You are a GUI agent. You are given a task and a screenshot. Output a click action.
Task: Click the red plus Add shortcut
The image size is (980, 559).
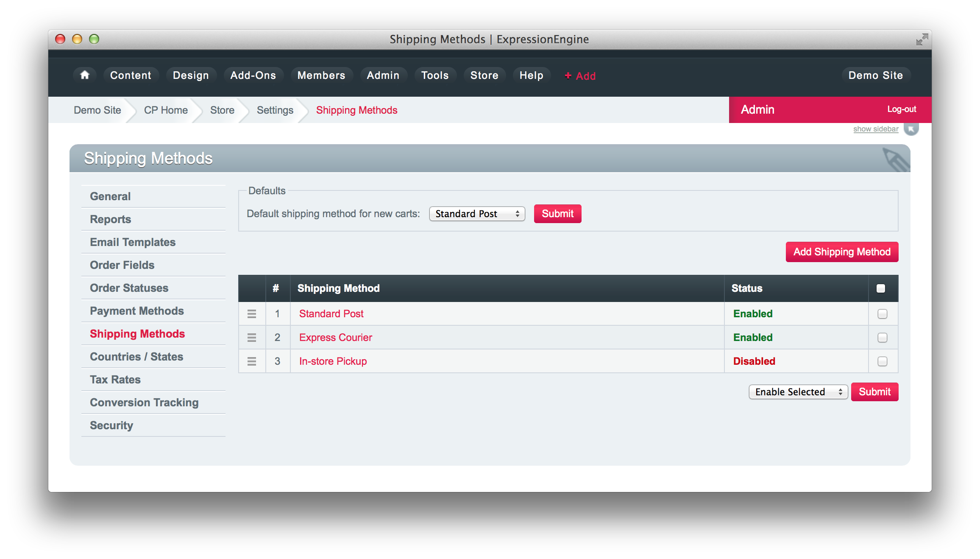(x=580, y=76)
